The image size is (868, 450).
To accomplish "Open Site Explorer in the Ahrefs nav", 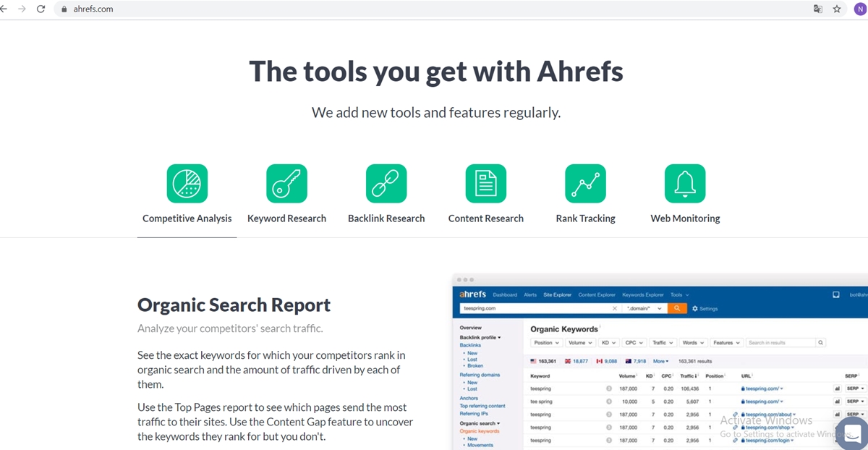I will point(557,295).
